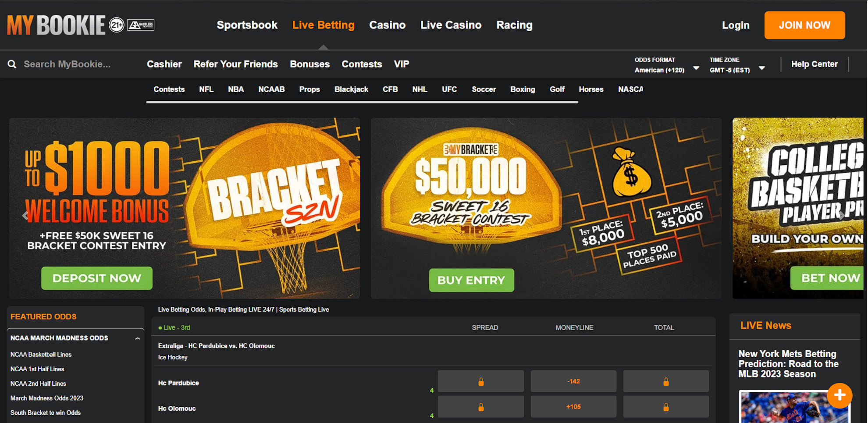Click the Login link
This screenshot has height=423, width=868.
pos(735,25)
